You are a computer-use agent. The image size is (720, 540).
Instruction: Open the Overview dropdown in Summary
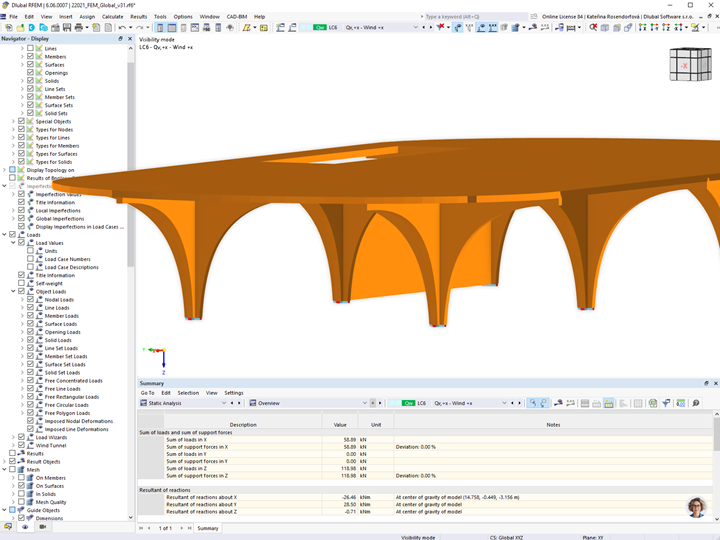tap(364, 403)
